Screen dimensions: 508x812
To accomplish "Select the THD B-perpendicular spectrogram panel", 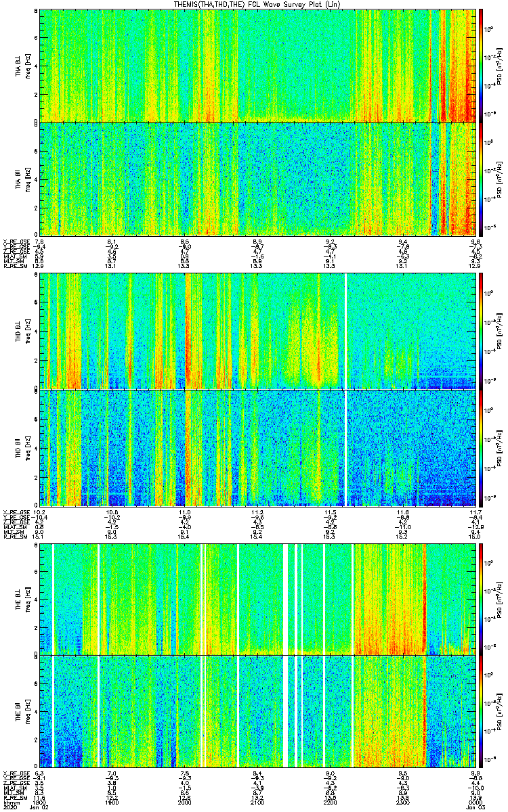I will (x=257, y=332).
